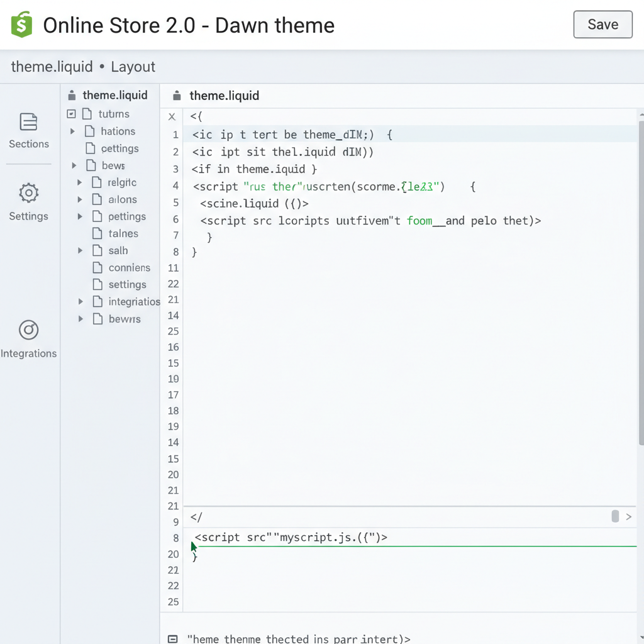Image resolution: width=644 pixels, height=644 pixels.
Task: Expand the ailons tree arrow
Action: (80, 199)
